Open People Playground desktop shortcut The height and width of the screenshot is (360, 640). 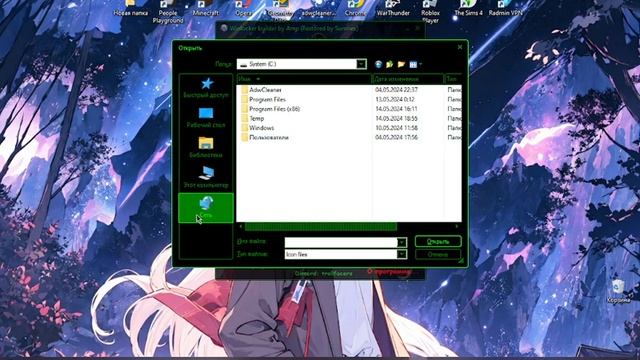coord(168,12)
